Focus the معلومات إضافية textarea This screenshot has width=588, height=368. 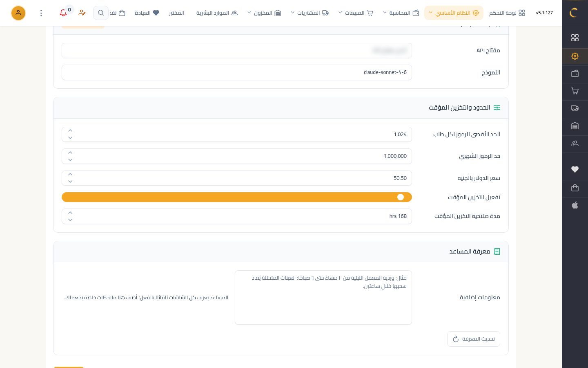coord(323,298)
